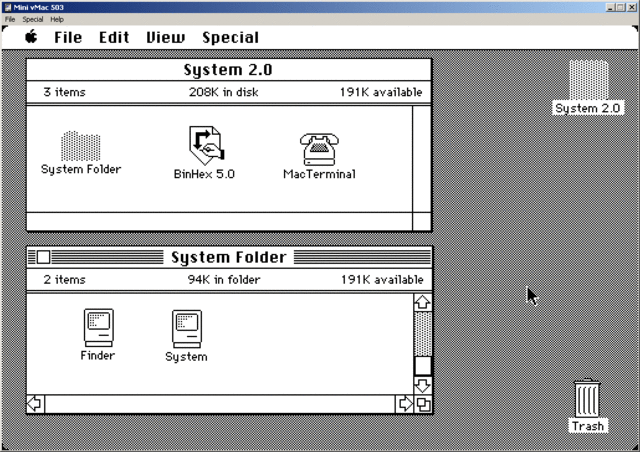Click the '94K in folder' text
This screenshot has width=640, height=452.
click(x=224, y=280)
